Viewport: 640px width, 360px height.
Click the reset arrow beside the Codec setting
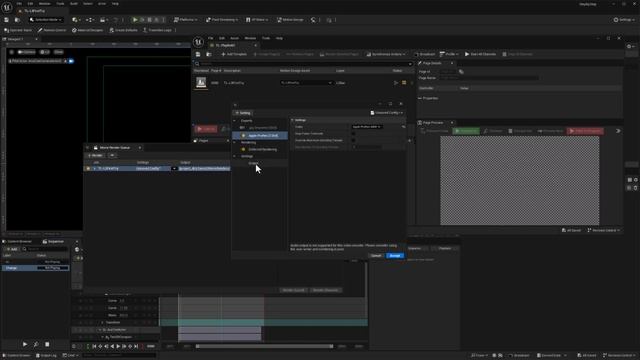[404, 127]
